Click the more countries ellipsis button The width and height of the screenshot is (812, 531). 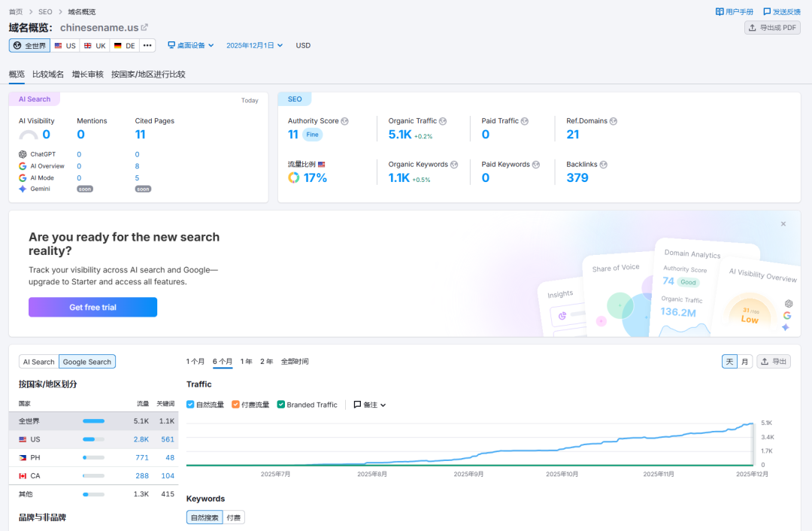coord(147,46)
